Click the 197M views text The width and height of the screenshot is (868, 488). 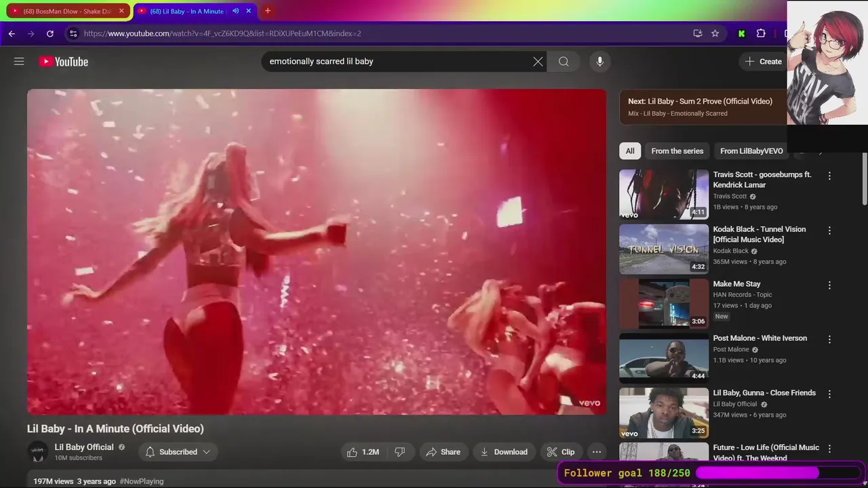(54, 481)
